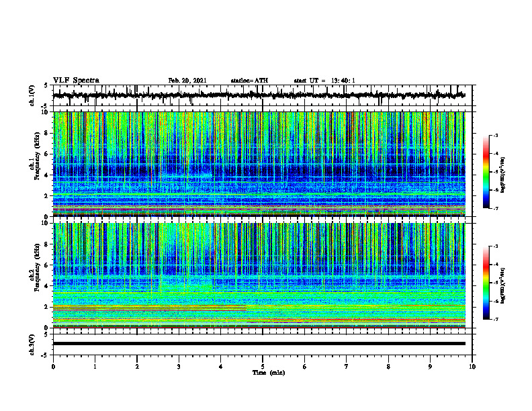Click the "-3" tick on lower color bar

[496, 246]
